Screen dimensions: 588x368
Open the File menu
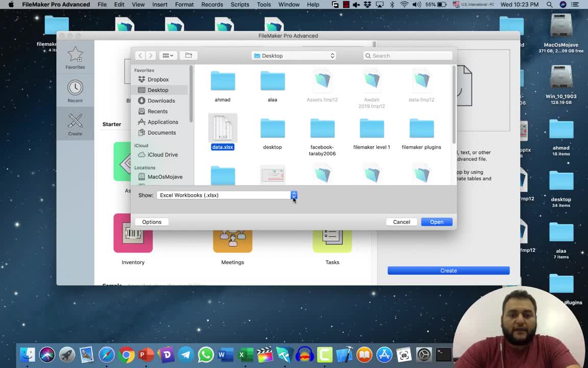(x=102, y=5)
